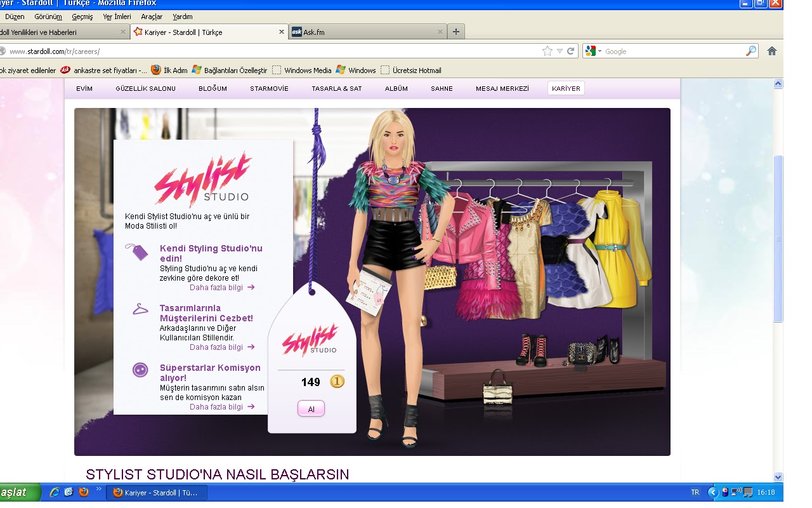This screenshot has width=812, height=508.
Task: Close the Ask.fm tab
Action: 440,32
